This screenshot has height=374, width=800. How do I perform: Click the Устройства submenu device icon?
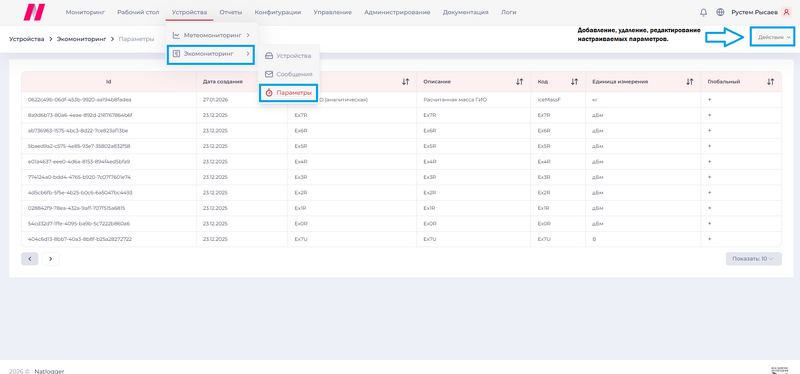(269, 56)
